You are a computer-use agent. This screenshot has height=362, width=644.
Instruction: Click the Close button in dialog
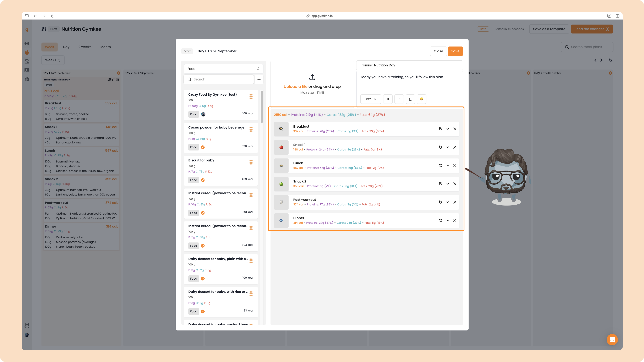point(438,51)
